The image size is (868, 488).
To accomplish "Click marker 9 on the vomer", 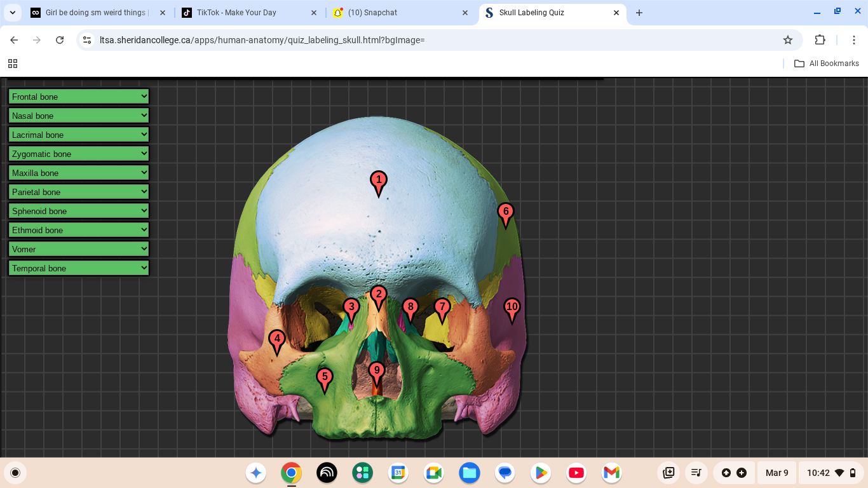I will pos(377,372).
